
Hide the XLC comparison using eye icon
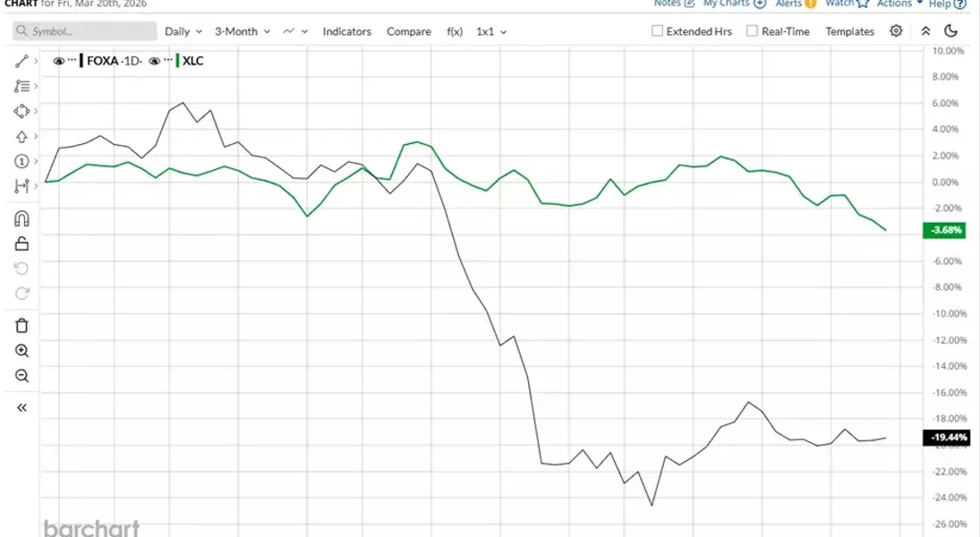(x=155, y=61)
